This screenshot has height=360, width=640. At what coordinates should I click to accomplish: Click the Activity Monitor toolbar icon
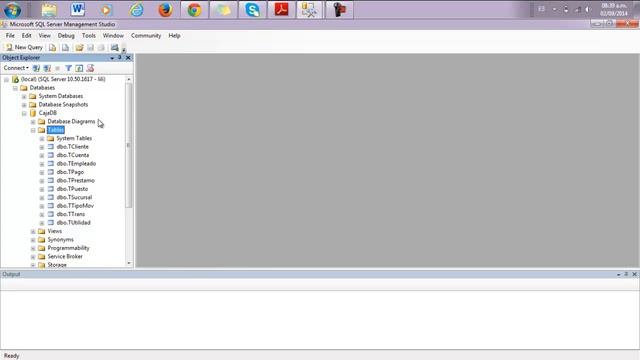point(115,47)
